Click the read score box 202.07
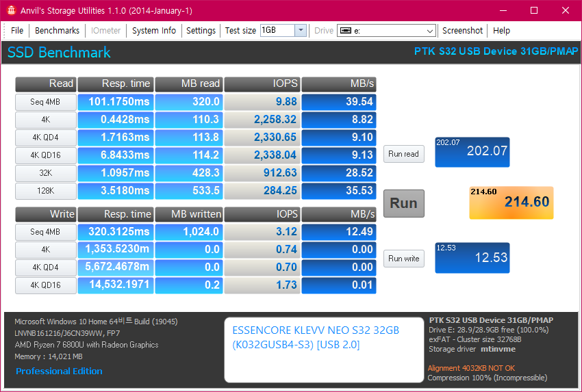 (472, 152)
